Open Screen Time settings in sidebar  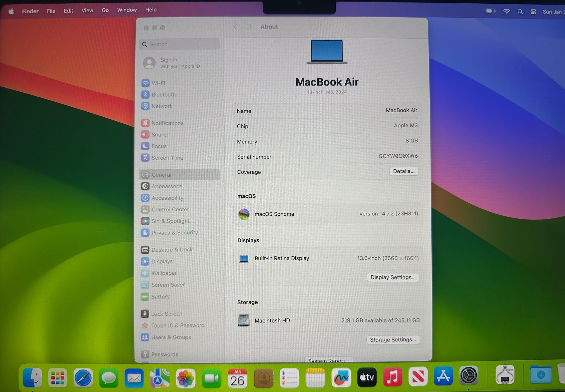(162, 158)
